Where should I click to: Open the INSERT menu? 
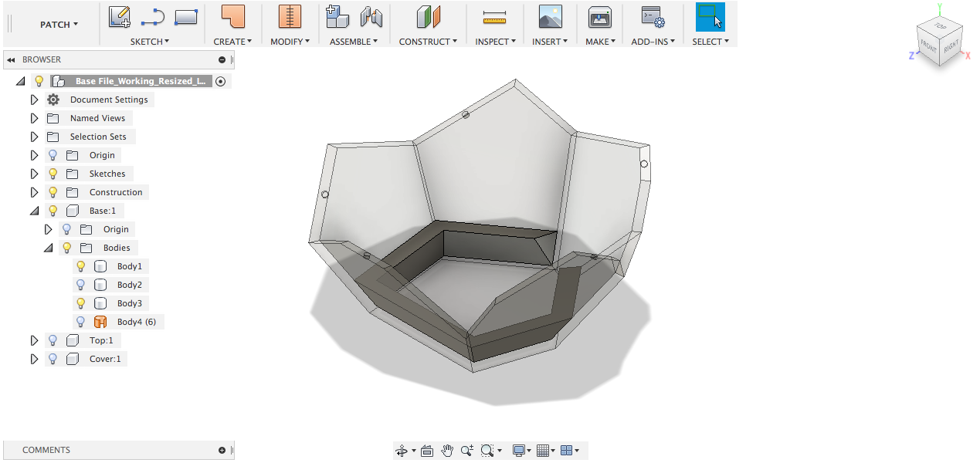pos(550,42)
